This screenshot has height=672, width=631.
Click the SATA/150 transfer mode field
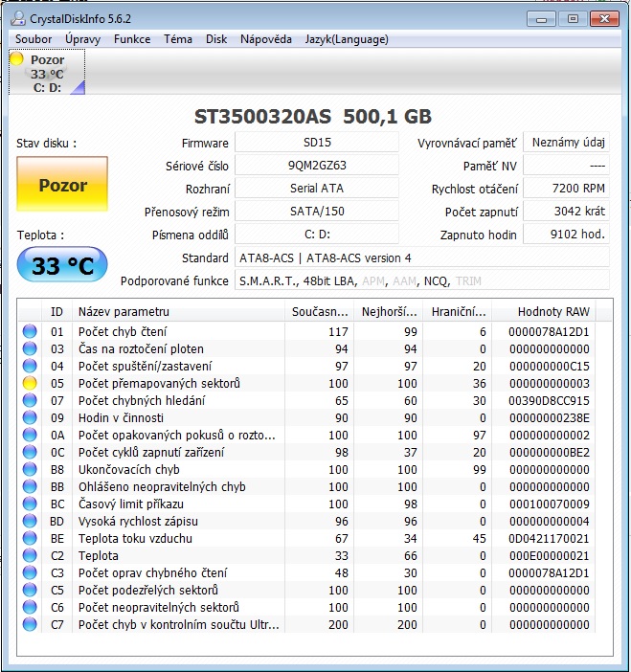coord(317,212)
